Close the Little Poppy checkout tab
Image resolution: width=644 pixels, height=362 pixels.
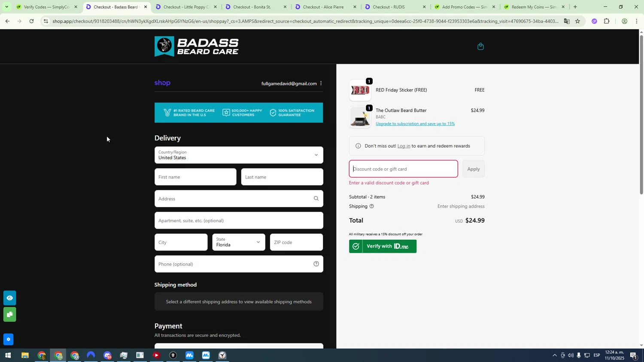tap(215, 7)
